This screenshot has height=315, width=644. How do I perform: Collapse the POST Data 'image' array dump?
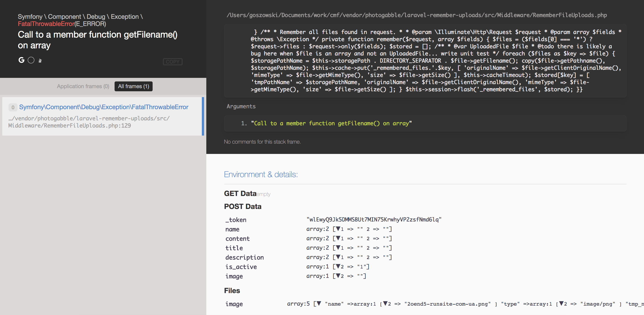click(338, 276)
